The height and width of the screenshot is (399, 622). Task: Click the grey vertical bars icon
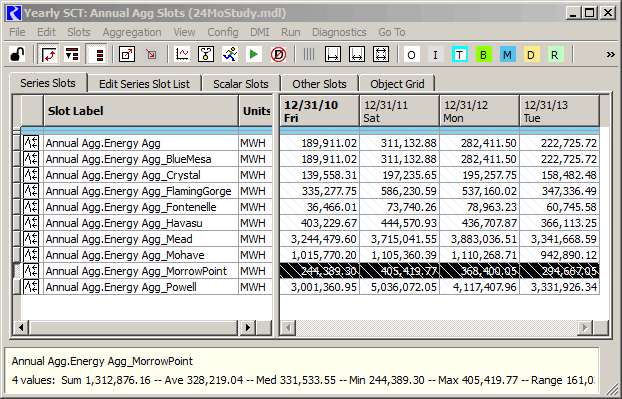[x=309, y=54]
